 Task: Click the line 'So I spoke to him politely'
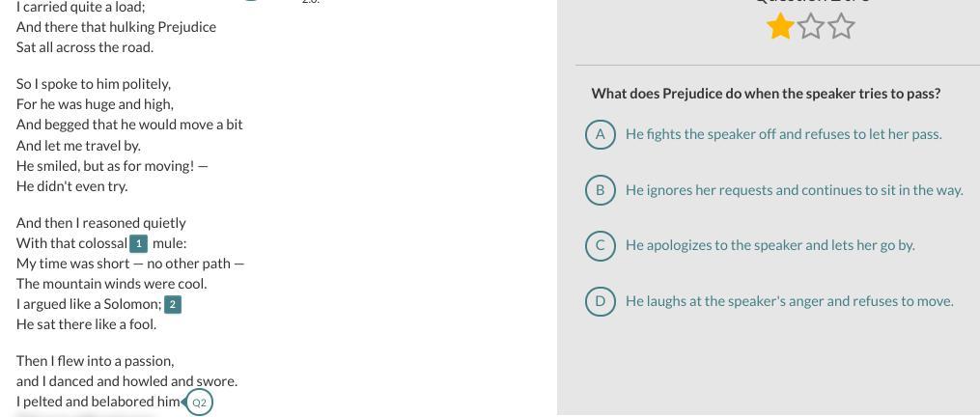[x=93, y=84]
